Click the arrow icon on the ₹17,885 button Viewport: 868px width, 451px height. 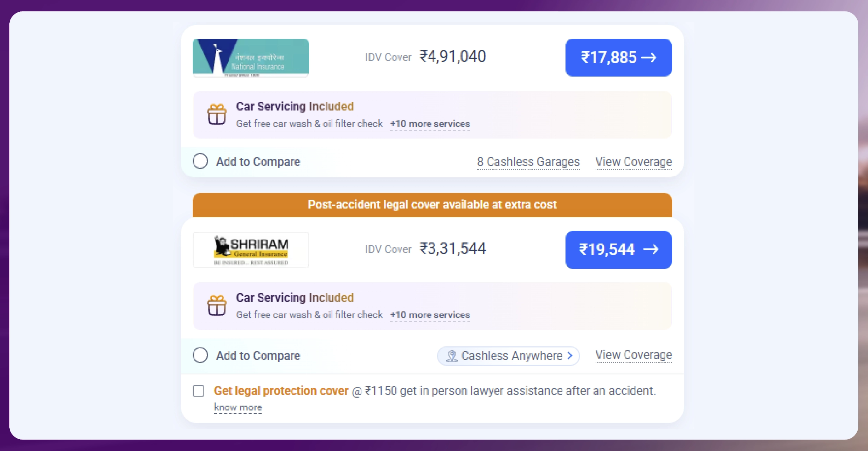(651, 58)
